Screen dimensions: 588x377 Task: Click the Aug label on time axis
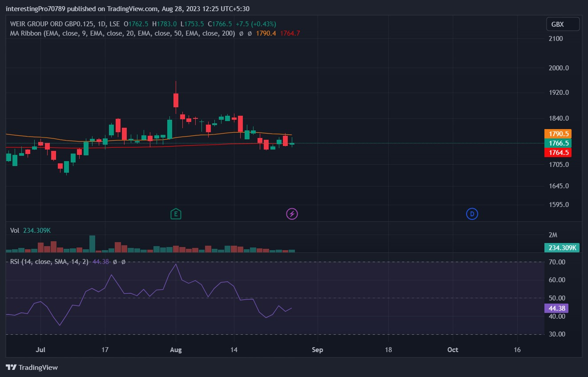click(176, 350)
